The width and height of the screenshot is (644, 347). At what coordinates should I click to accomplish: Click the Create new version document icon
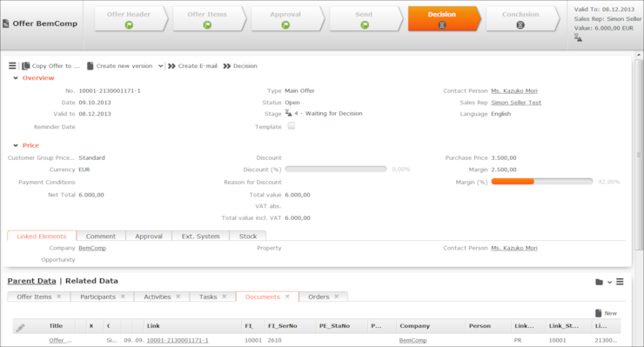[90, 66]
